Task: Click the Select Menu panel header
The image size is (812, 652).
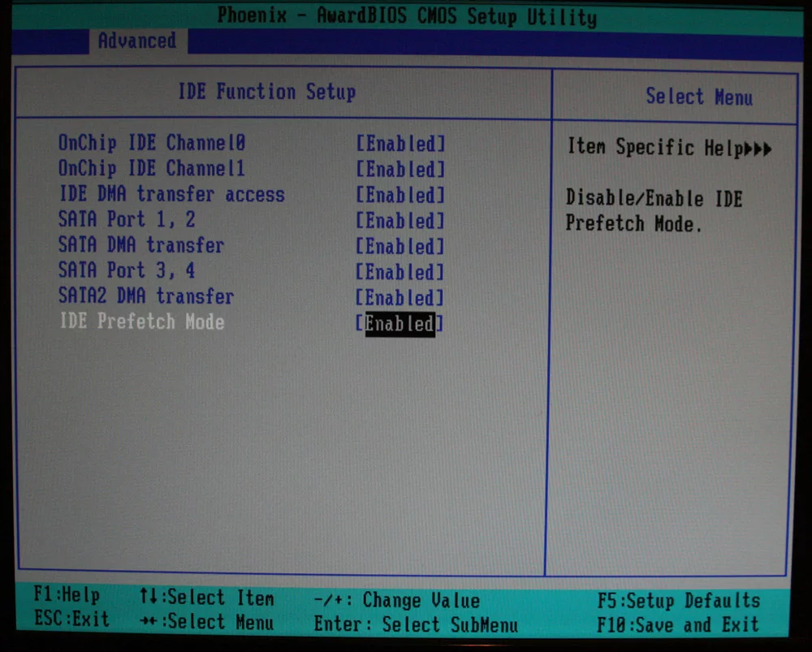Action: 698,97
